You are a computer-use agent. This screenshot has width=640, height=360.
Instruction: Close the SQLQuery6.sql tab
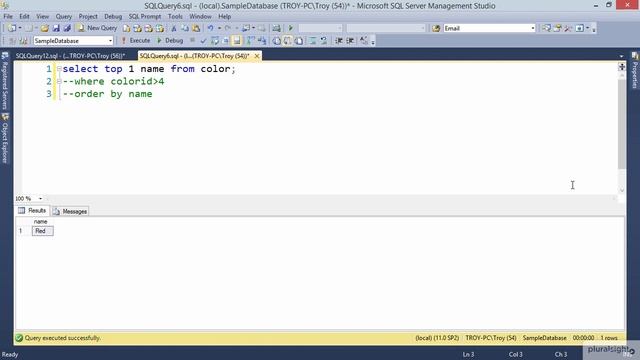point(257,56)
